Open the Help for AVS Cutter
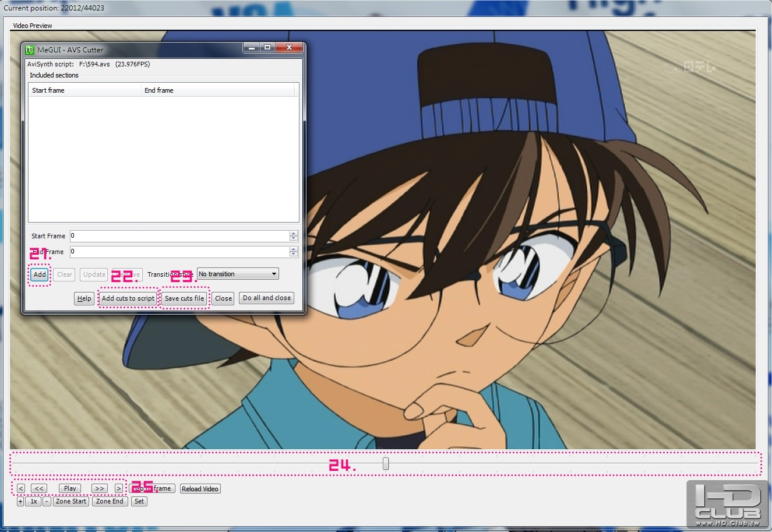The image size is (772, 532). tap(84, 298)
